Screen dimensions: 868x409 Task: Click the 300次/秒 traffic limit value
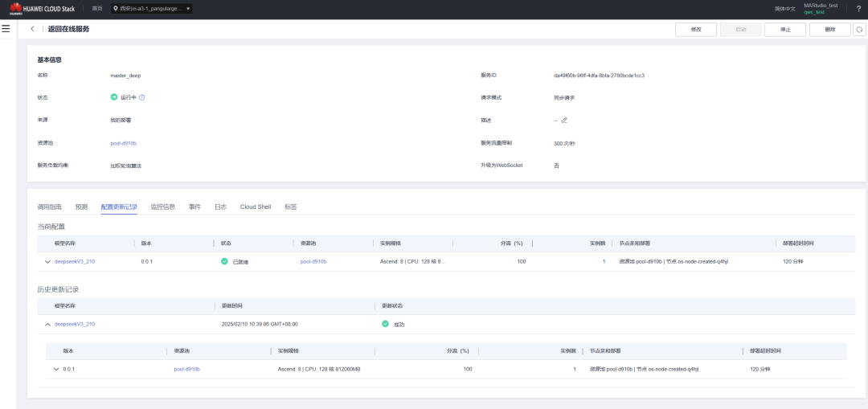coord(565,143)
